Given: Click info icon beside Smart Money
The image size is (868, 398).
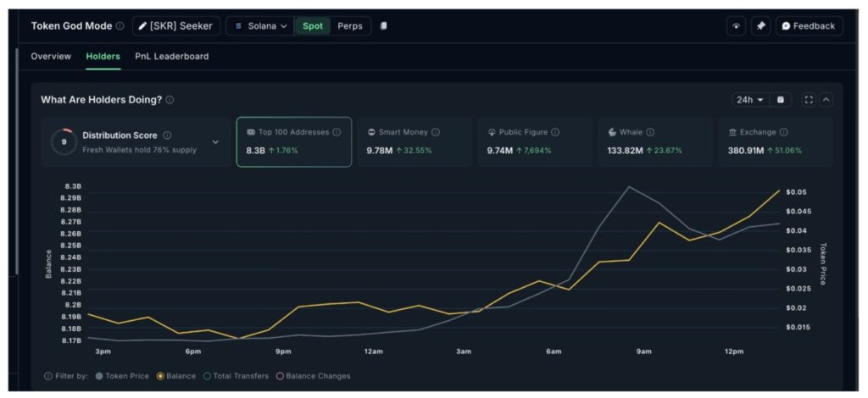Looking at the screenshot, I should pyautogui.click(x=436, y=132).
